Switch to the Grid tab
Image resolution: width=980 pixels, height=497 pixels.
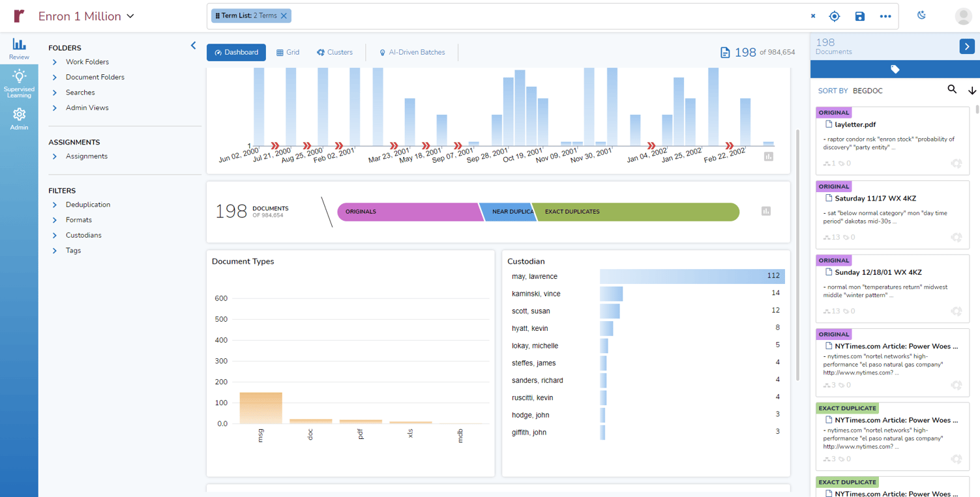coord(288,52)
